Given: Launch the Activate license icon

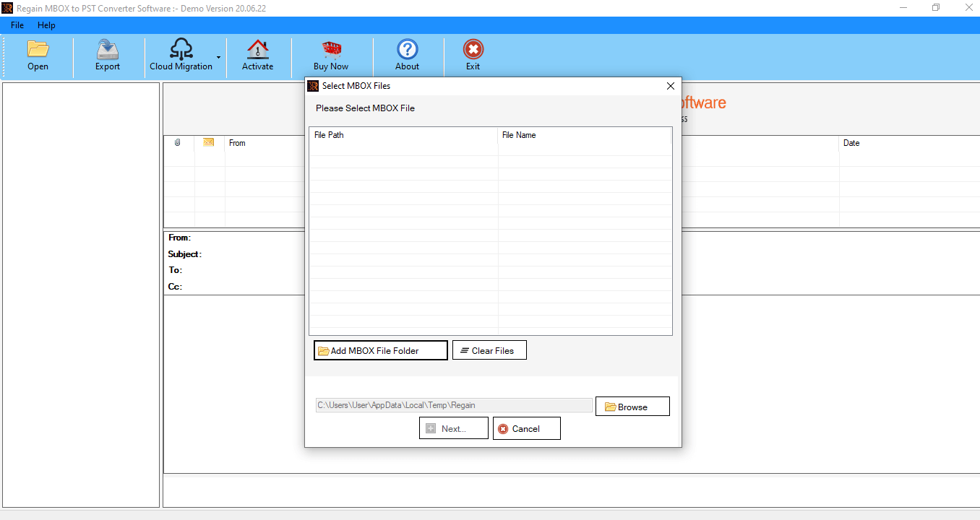Looking at the screenshot, I should point(257,51).
